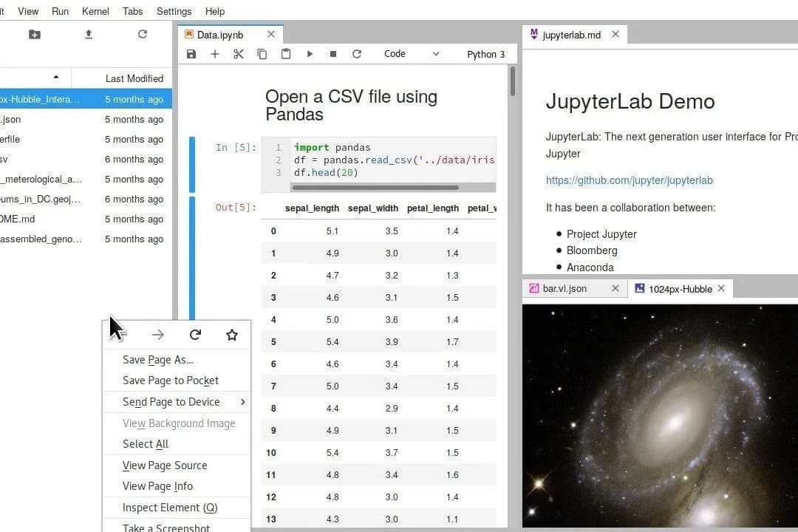
Task: Toggle bookmark star in context menu toolbar
Action: (x=232, y=335)
